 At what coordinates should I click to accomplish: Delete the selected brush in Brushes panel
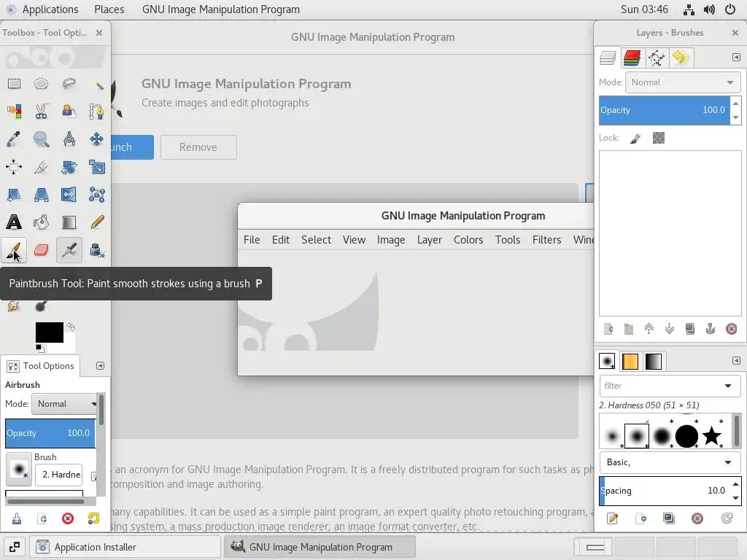click(x=697, y=518)
